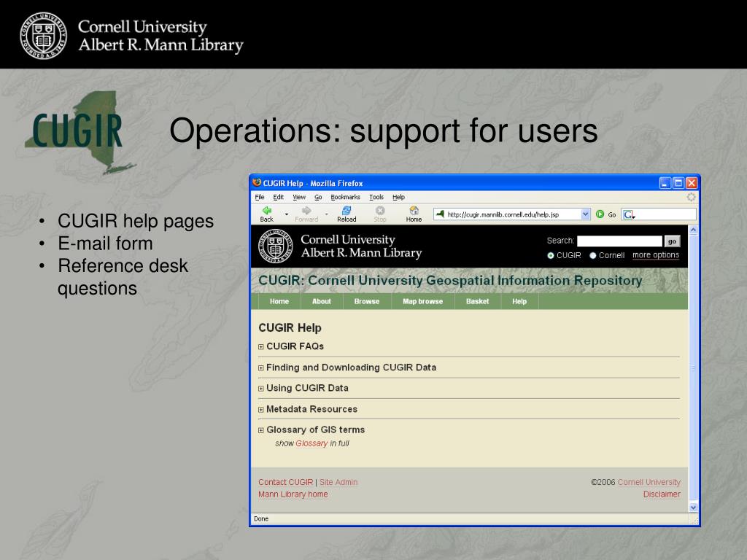The width and height of the screenshot is (747, 560).
Task: Open the Glossary link in red
Action: (311, 443)
